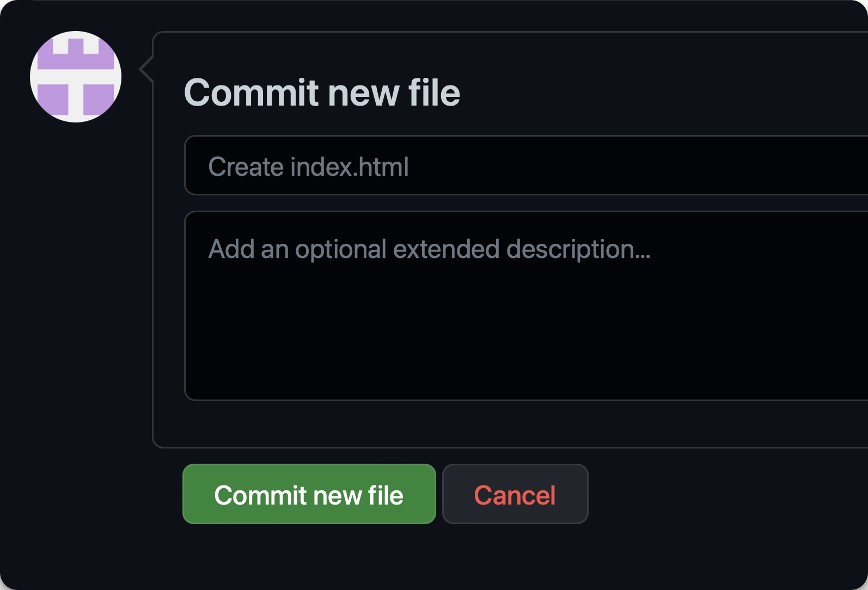Click the triangle caret pointing at the avatar
The image size is (868, 590).
click(146, 69)
